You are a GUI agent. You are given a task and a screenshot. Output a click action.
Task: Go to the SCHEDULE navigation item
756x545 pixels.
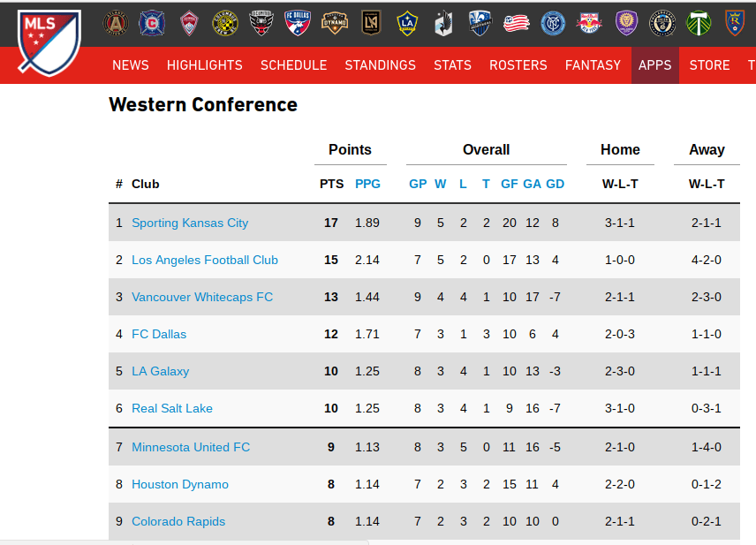293,65
